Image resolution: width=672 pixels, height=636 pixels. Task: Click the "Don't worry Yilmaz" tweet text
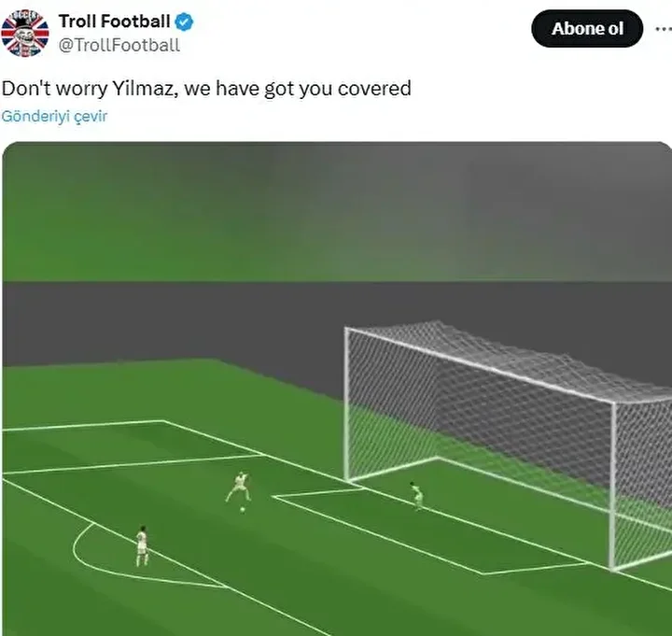click(206, 89)
